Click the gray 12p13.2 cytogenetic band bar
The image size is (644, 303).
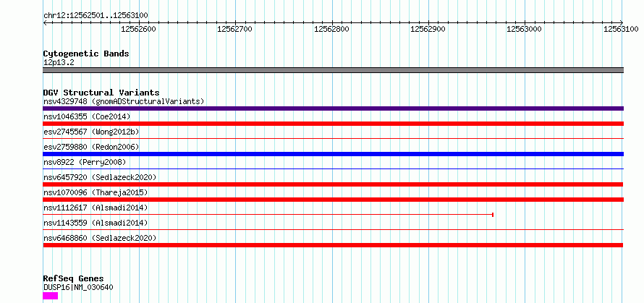tap(333, 70)
